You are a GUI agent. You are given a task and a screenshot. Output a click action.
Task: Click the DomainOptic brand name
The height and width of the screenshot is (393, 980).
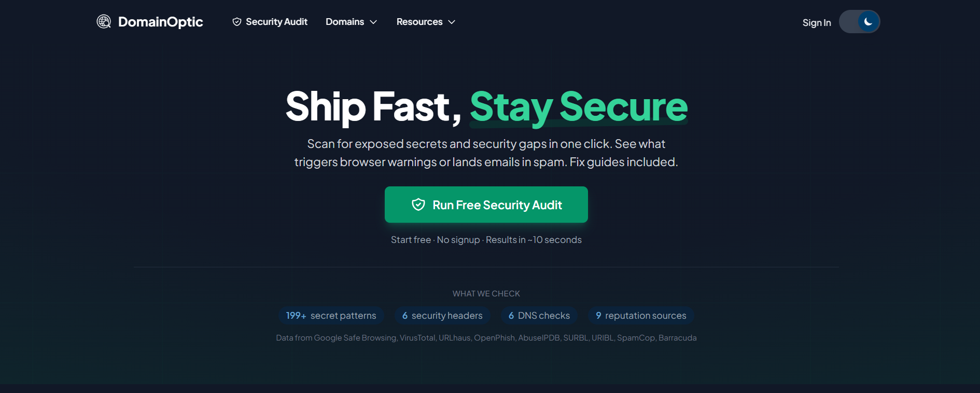pyautogui.click(x=161, y=22)
